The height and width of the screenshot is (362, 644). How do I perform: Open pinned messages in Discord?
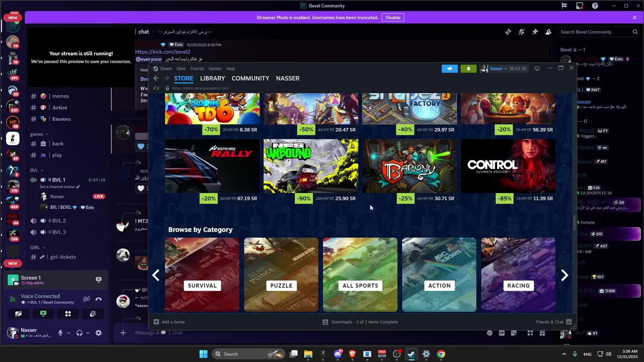point(535,32)
